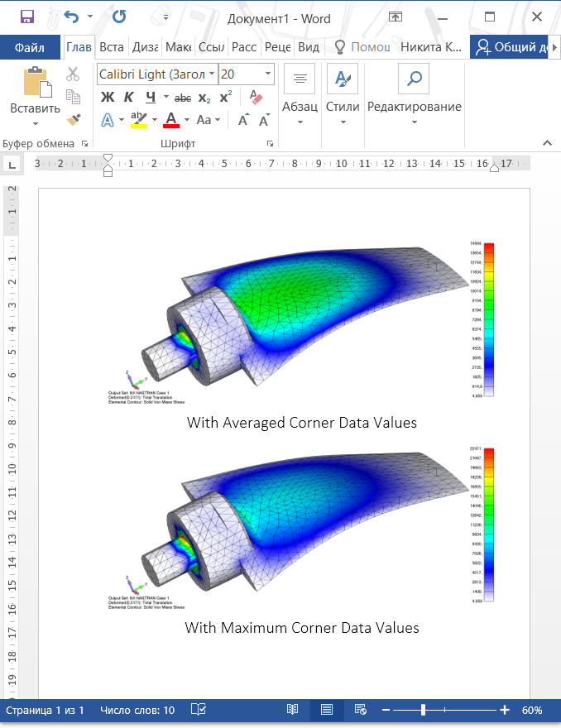Open the Шрифт dialog launcher
This screenshot has width=561, height=728.
[270, 144]
